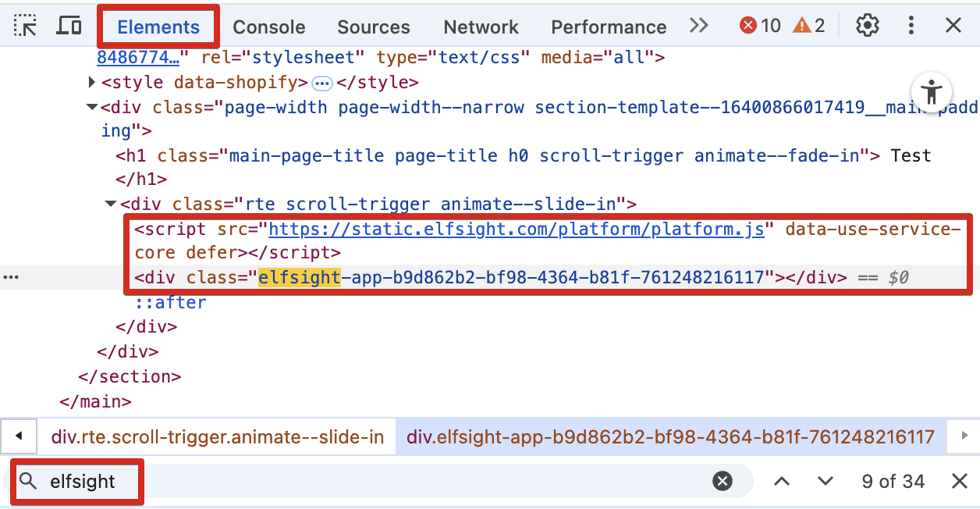
Task: Open row actions three dots in gutter
Action: 11,277
